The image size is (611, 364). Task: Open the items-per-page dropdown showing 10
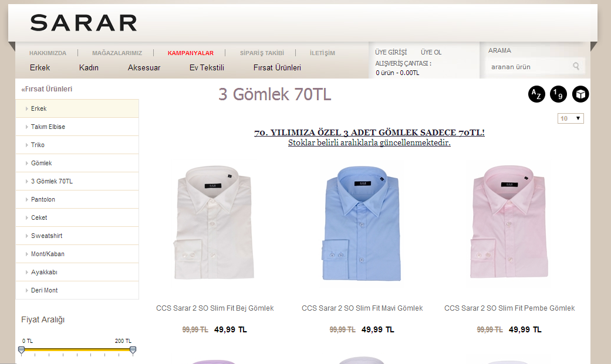[x=571, y=118]
